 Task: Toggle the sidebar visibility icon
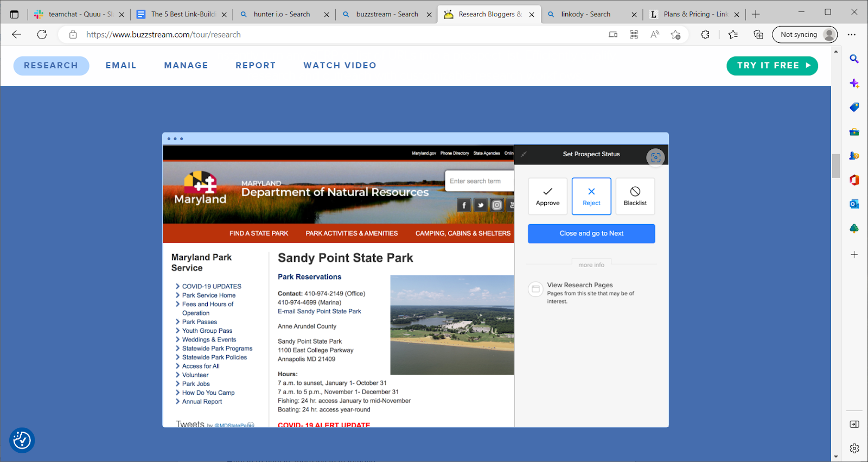(x=854, y=424)
